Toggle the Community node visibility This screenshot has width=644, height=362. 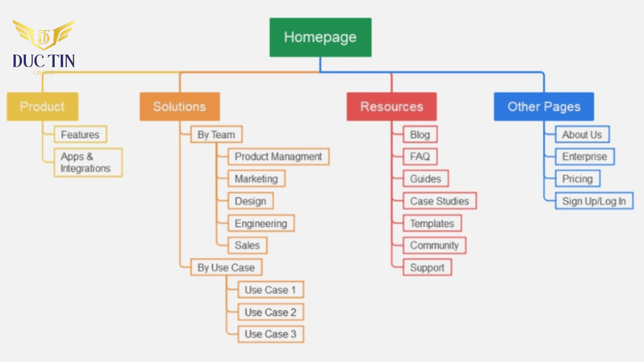(x=433, y=245)
